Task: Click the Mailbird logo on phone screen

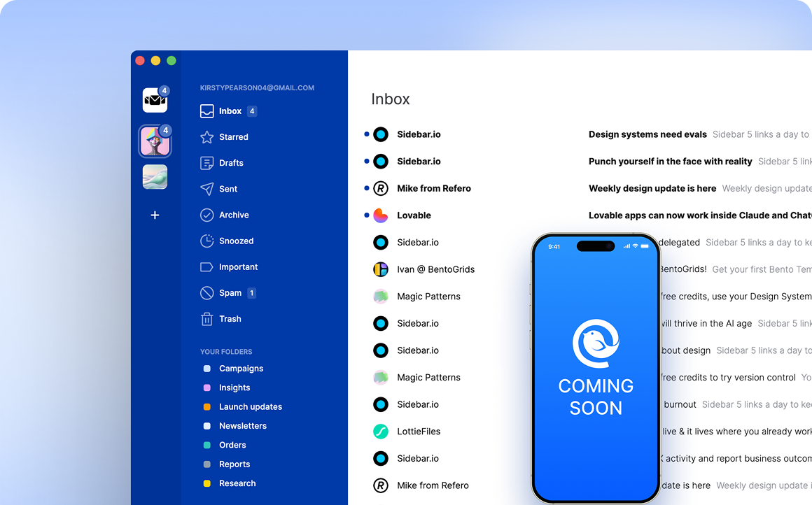Action: [596, 343]
